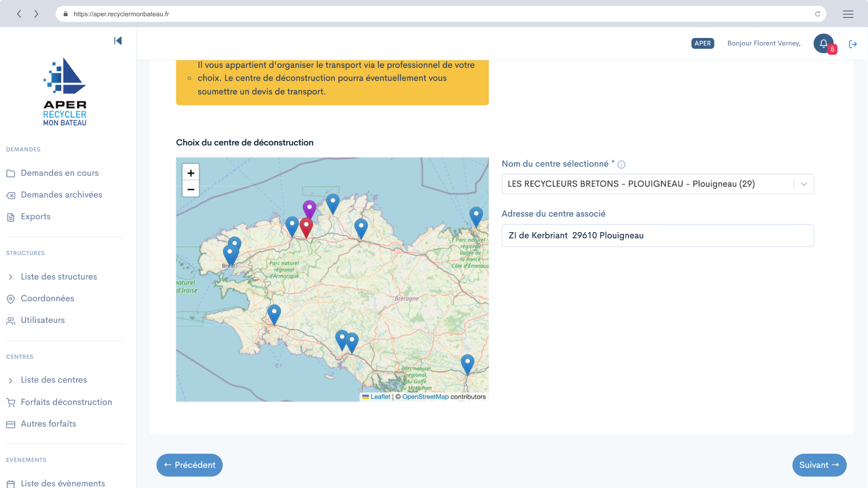The width and height of the screenshot is (868, 488).
Task: Select the red map marker
Action: pos(306,228)
